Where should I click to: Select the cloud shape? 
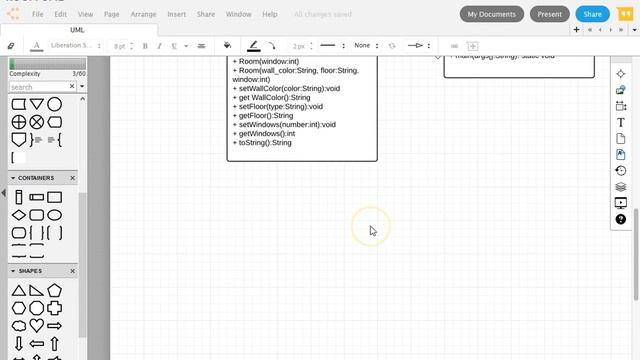tap(18, 326)
